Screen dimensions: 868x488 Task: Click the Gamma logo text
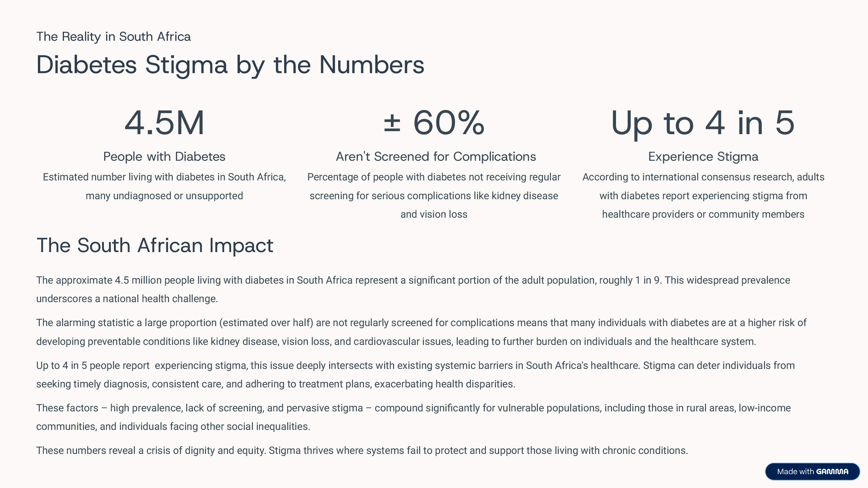point(832,472)
